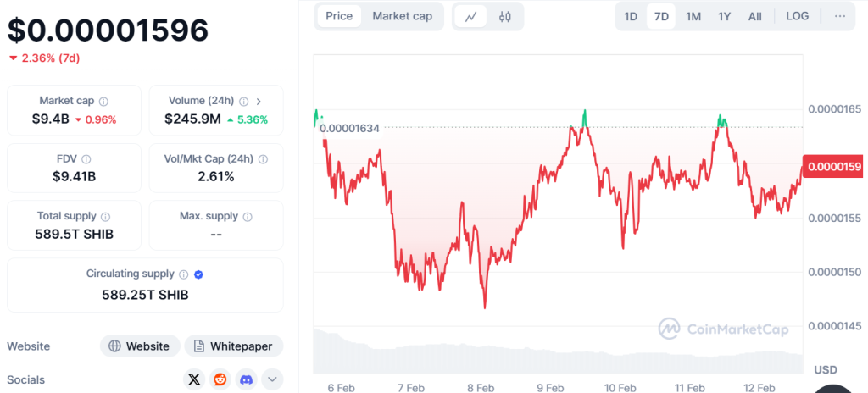Select the Price chart toggle
The height and width of the screenshot is (393, 868).
tap(339, 16)
